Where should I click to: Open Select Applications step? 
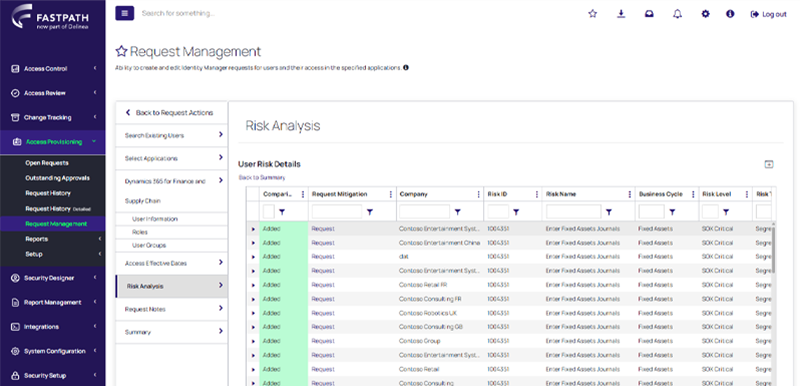[171, 159]
